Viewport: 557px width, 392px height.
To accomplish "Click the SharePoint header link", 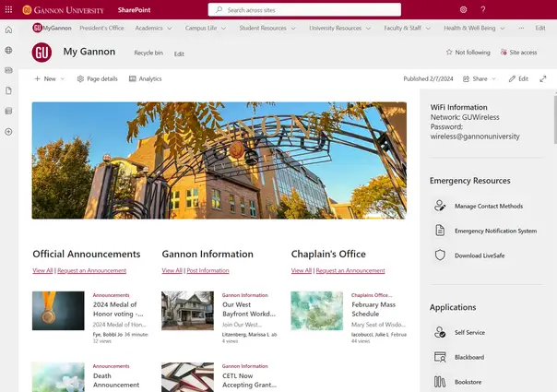I will pyautogui.click(x=134, y=10).
